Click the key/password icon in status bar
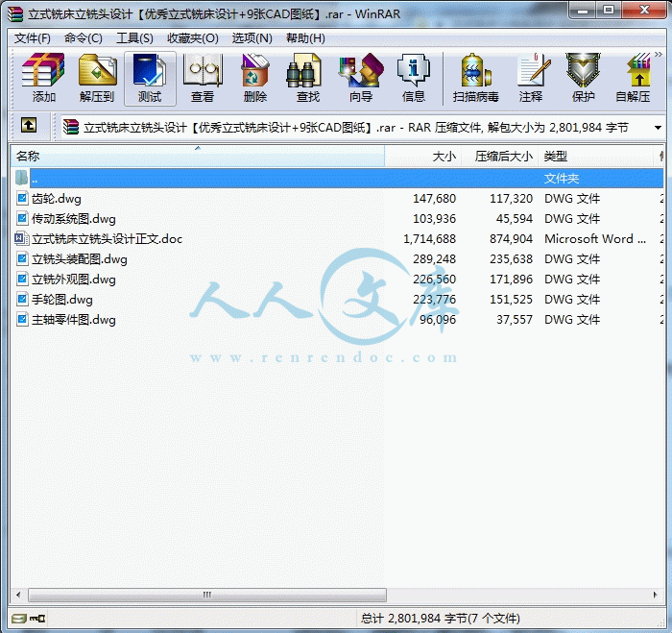Viewport: 672px width, 633px height. click(x=37, y=619)
